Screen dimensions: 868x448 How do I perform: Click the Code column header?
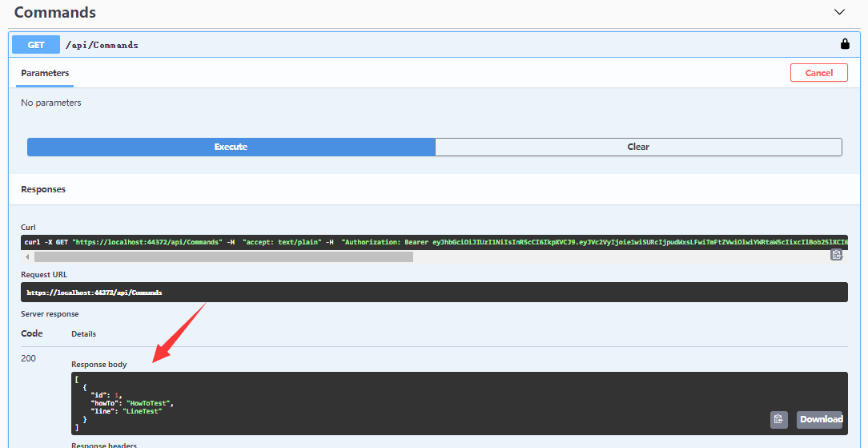coord(31,333)
